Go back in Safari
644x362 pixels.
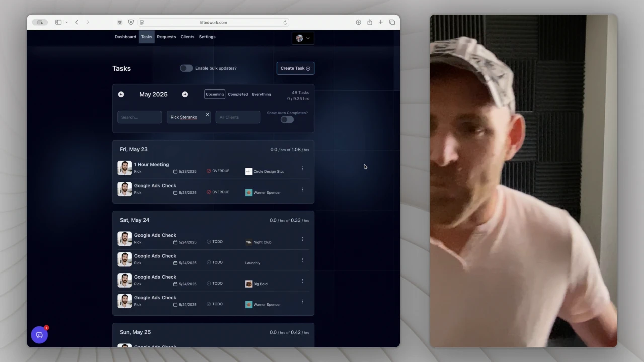77,22
